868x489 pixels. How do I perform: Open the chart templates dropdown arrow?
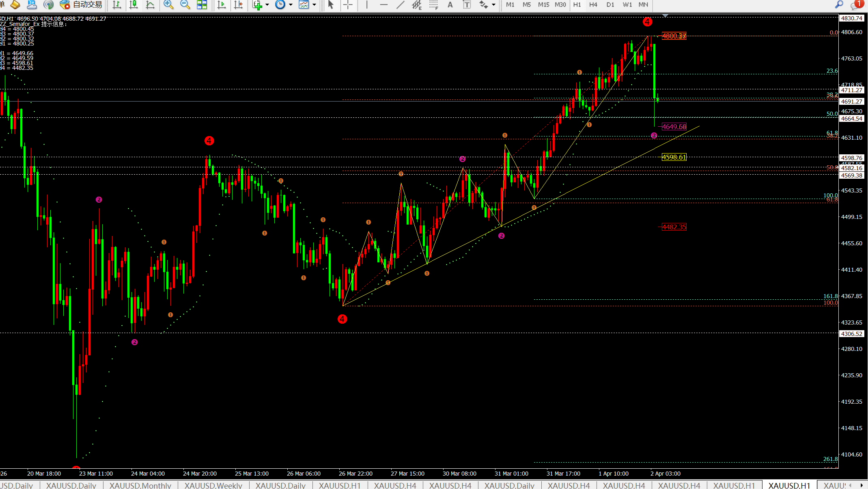314,5
